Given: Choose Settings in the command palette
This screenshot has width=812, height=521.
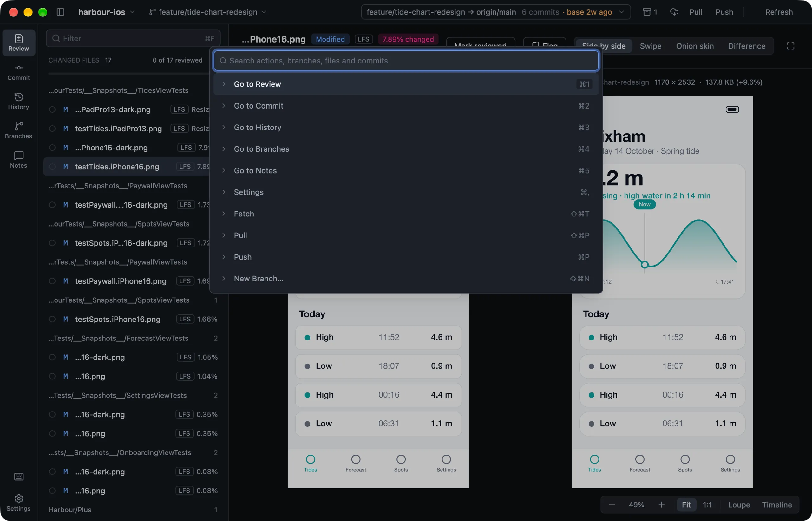Looking at the screenshot, I should pyautogui.click(x=405, y=193).
